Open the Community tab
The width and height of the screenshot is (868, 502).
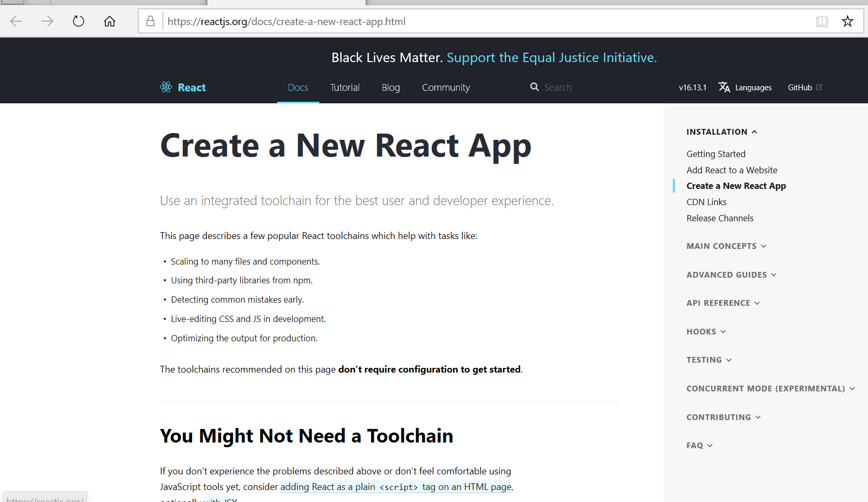[446, 88]
